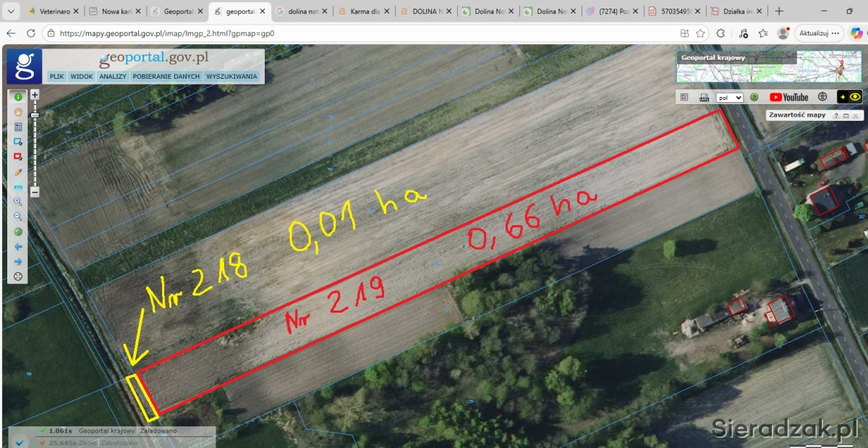
Task: Open the PLIK menu
Action: coord(57,76)
